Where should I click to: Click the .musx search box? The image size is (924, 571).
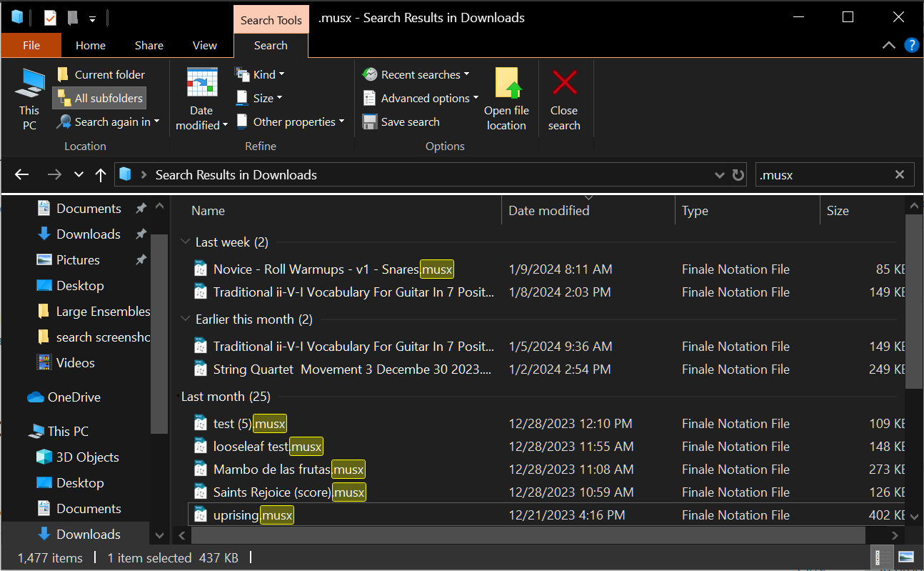point(825,174)
